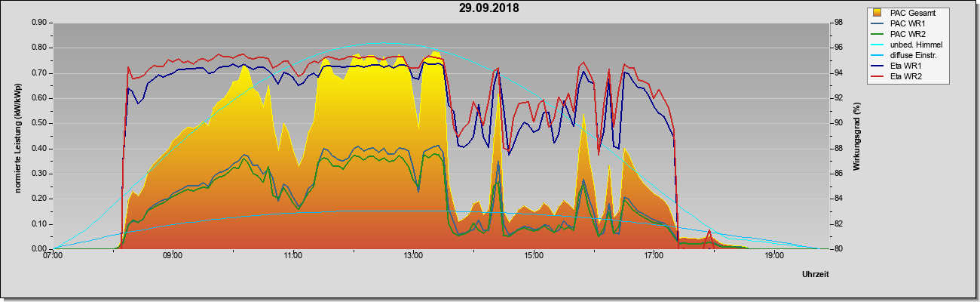Click the unbed. Himmel legend entry
This screenshot has width=980, height=302.
[916, 45]
